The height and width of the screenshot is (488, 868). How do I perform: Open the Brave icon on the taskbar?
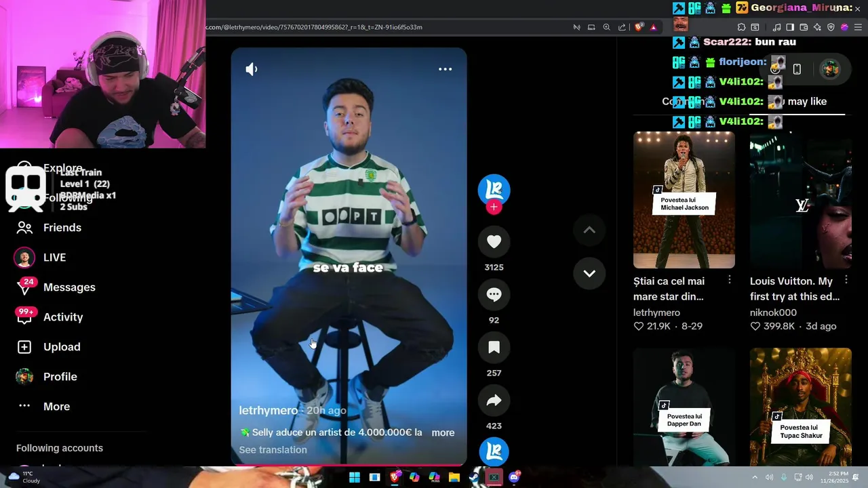(x=394, y=477)
